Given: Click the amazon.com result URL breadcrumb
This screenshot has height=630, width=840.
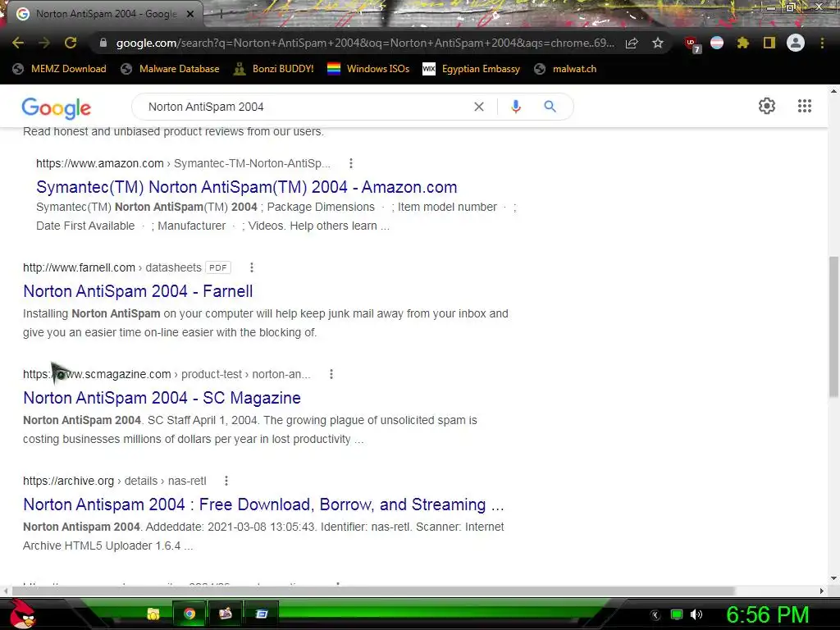Looking at the screenshot, I should tap(183, 163).
